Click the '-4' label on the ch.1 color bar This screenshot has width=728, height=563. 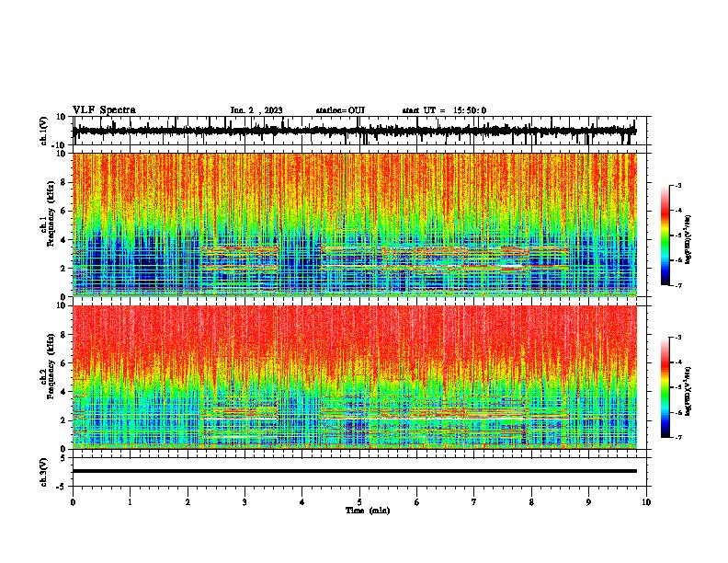(x=677, y=211)
